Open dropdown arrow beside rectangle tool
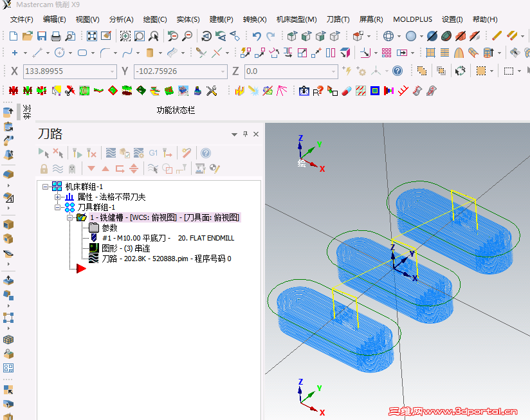Screen dimensions: 530x420 (93, 53)
